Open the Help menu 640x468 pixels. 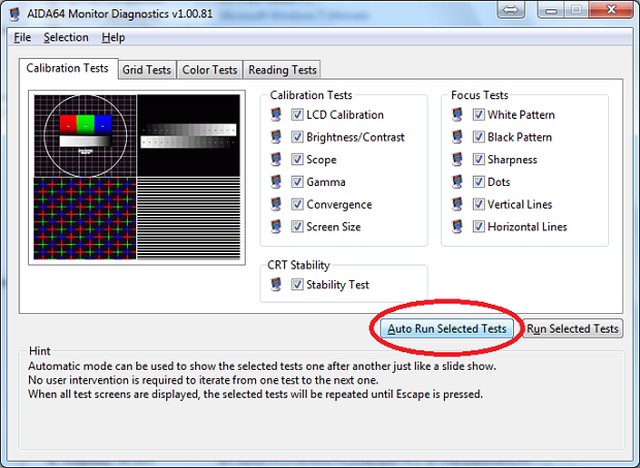(113, 37)
